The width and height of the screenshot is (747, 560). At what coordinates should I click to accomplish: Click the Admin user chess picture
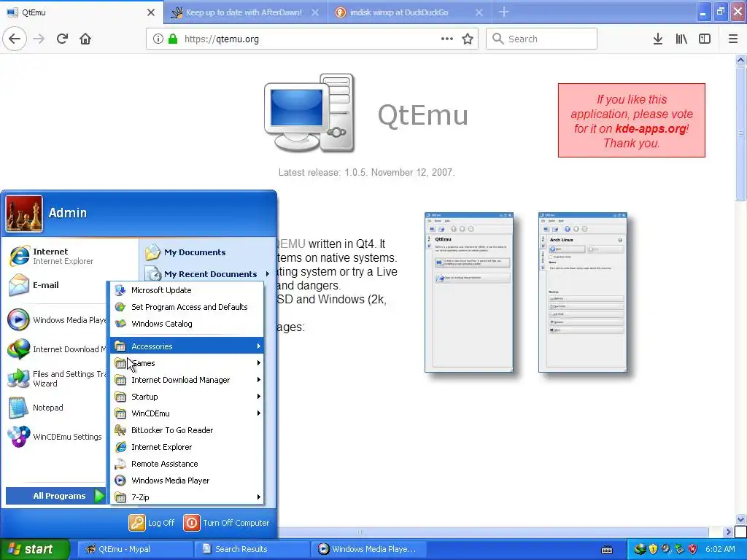coord(24,214)
